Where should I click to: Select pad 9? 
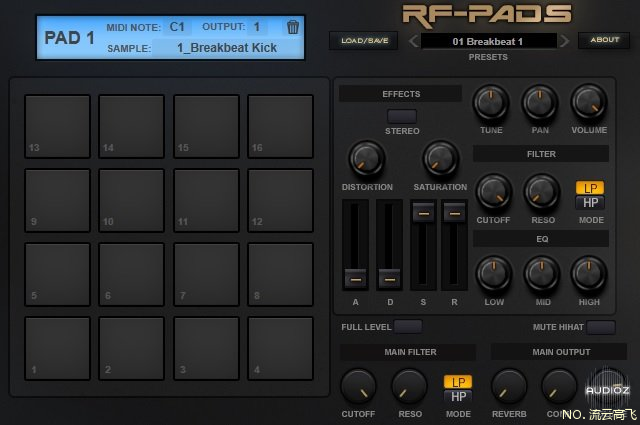(x=58, y=200)
